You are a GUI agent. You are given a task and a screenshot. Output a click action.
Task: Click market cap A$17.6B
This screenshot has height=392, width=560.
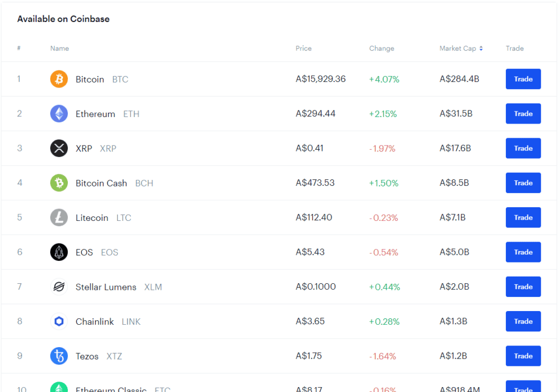click(456, 148)
